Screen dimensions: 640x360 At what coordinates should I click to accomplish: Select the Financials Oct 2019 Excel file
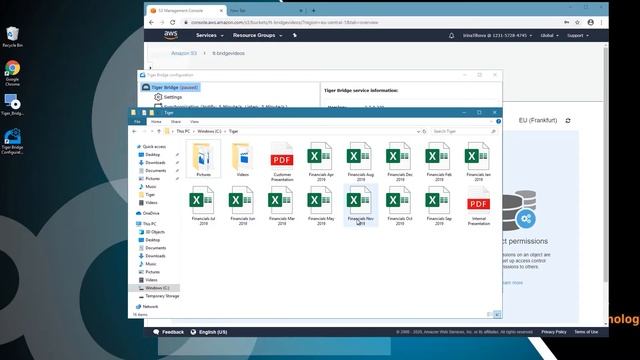pyautogui.click(x=400, y=205)
